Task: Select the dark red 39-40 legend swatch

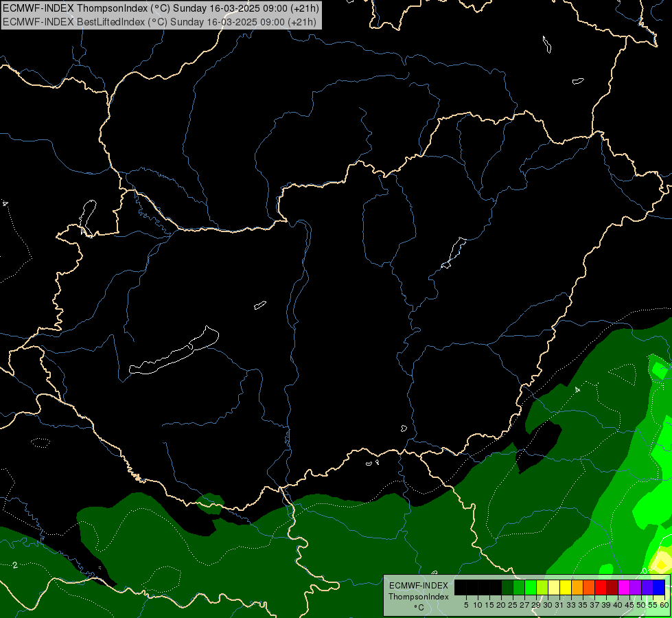Action: pos(612,587)
